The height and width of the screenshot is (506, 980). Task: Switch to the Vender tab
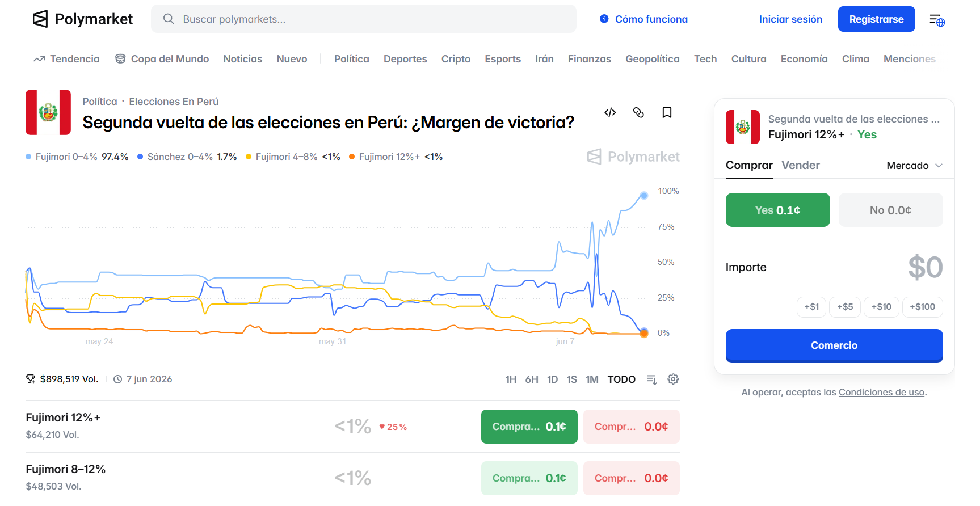click(800, 165)
